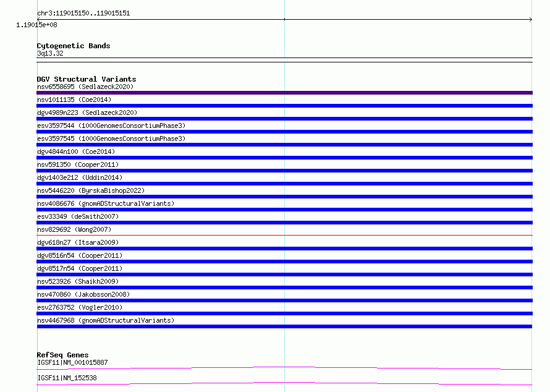Image resolution: width=550 pixels, height=392 pixels.
Task: Select nsv4467968 (gnomADStructuralVariants) label
Action: point(106,320)
